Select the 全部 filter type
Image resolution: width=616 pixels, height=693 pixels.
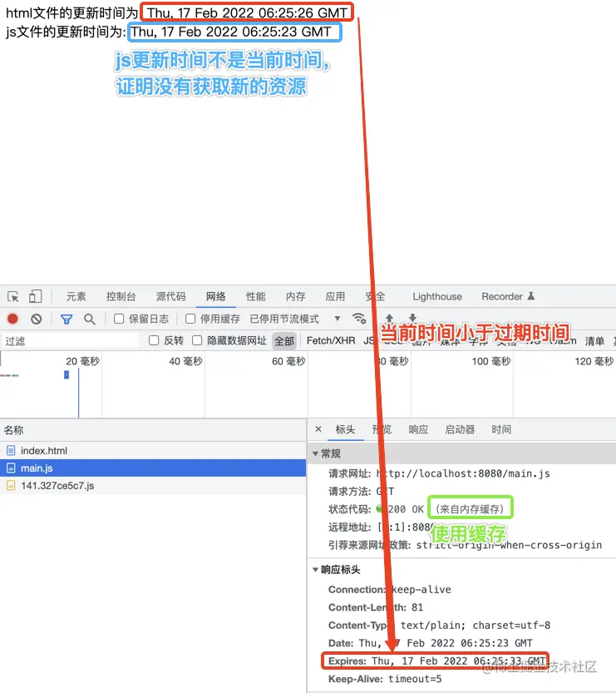tap(284, 341)
